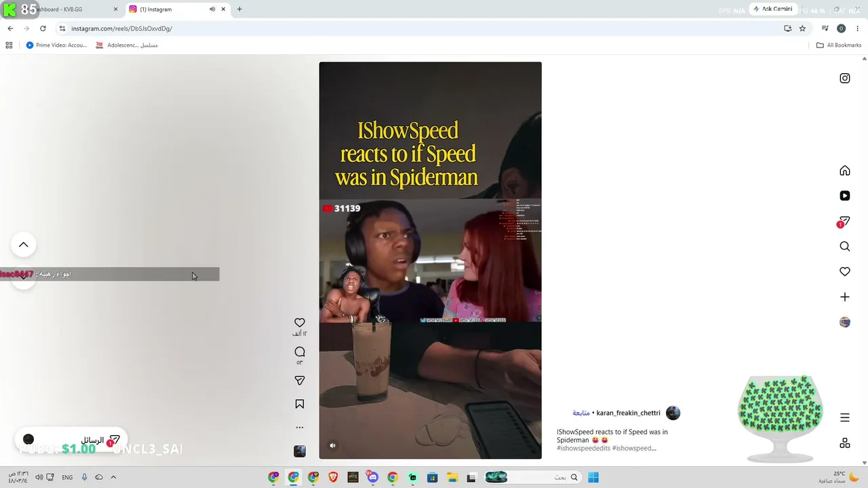Open a new browser tab
This screenshot has width=868, height=488.
[239, 9]
